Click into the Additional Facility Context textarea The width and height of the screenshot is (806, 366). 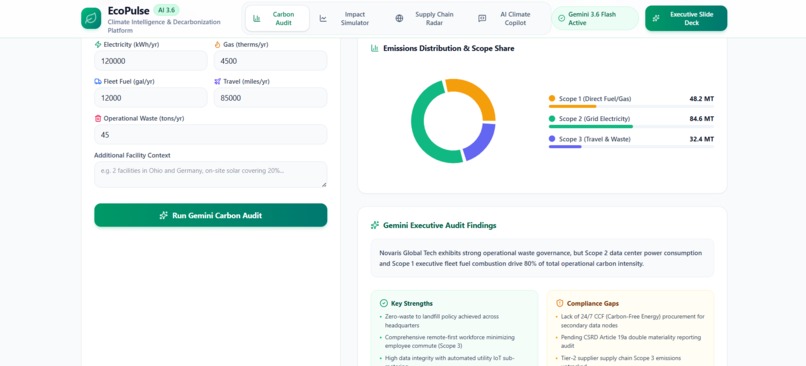(x=210, y=174)
